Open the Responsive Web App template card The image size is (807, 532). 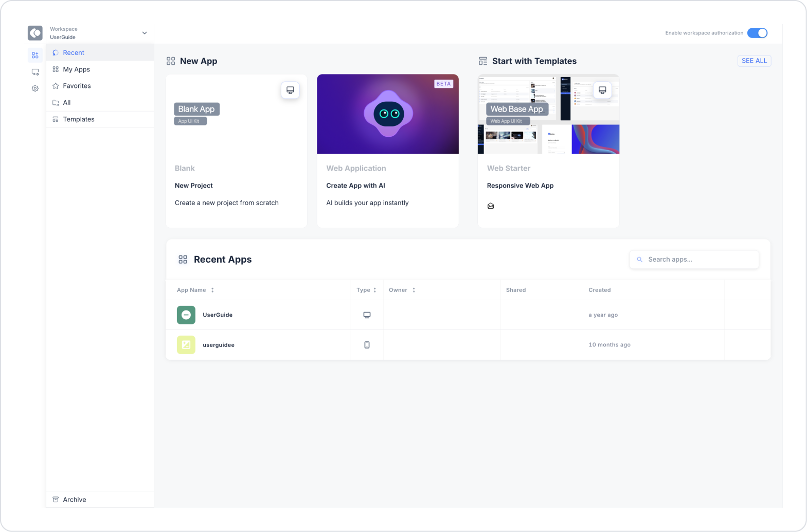548,151
